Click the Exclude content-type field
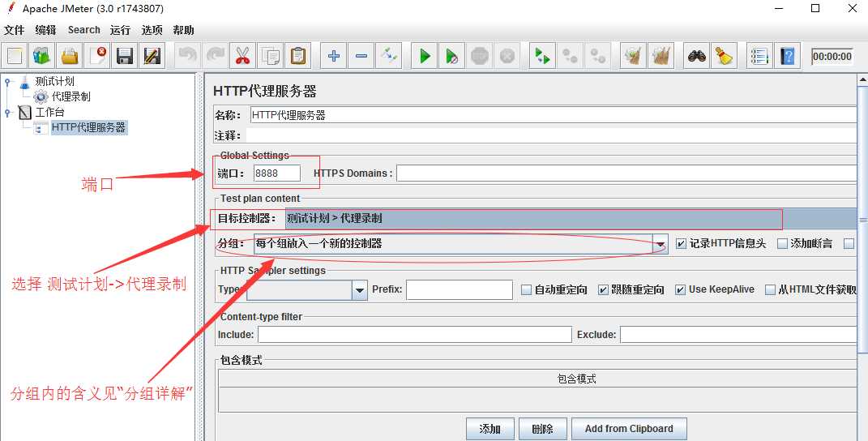The width and height of the screenshot is (868, 441). coord(738,335)
